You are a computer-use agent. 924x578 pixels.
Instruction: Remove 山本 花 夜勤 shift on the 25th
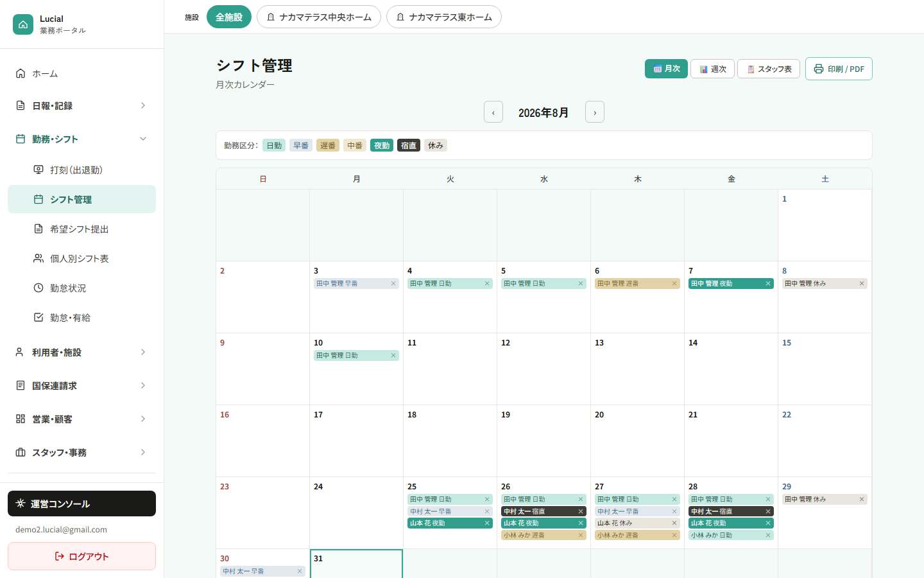point(487,523)
